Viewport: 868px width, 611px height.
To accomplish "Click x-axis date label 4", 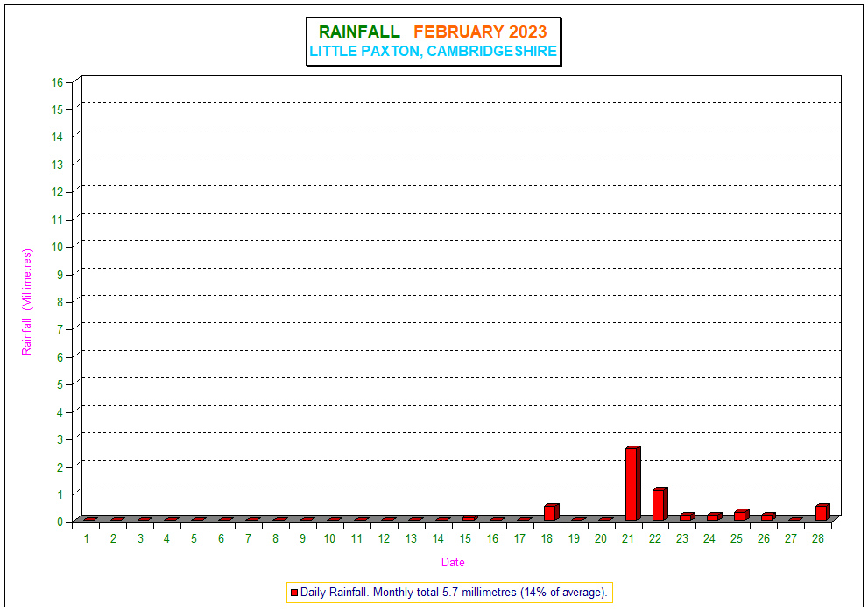I will [166, 539].
